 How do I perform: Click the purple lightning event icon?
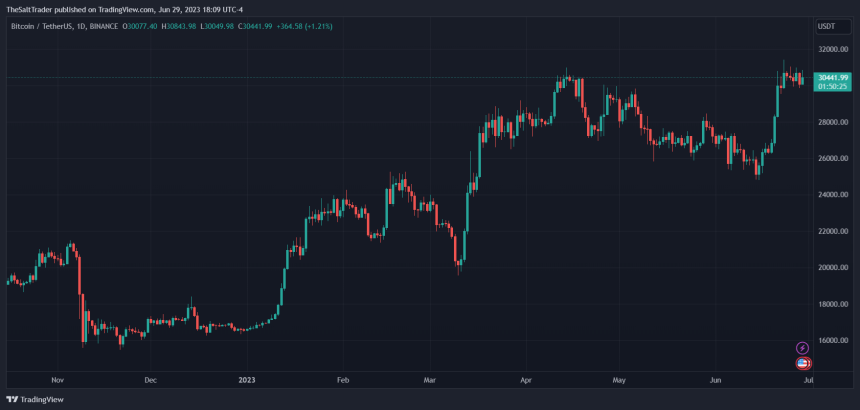pyautogui.click(x=802, y=348)
